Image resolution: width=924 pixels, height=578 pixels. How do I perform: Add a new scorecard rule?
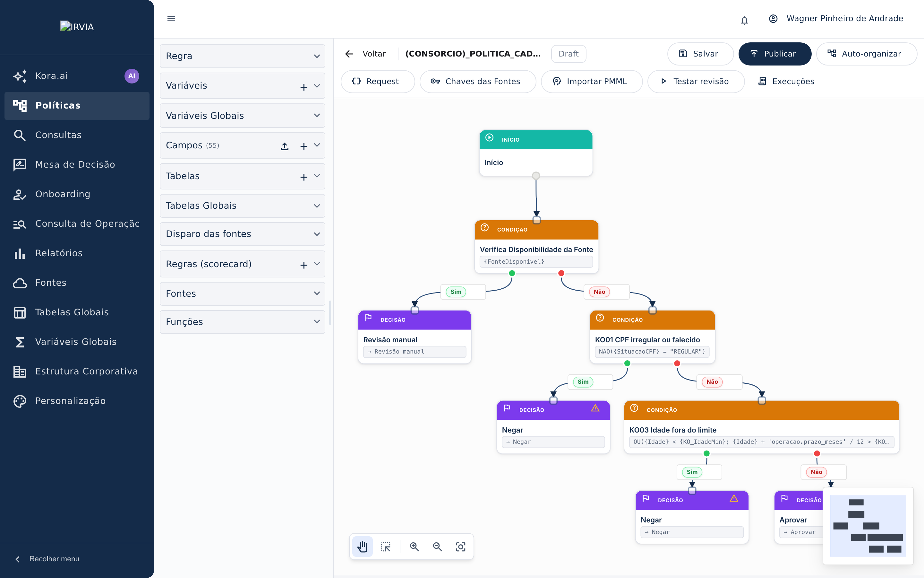pyautogui.click(x=304, y=265)
